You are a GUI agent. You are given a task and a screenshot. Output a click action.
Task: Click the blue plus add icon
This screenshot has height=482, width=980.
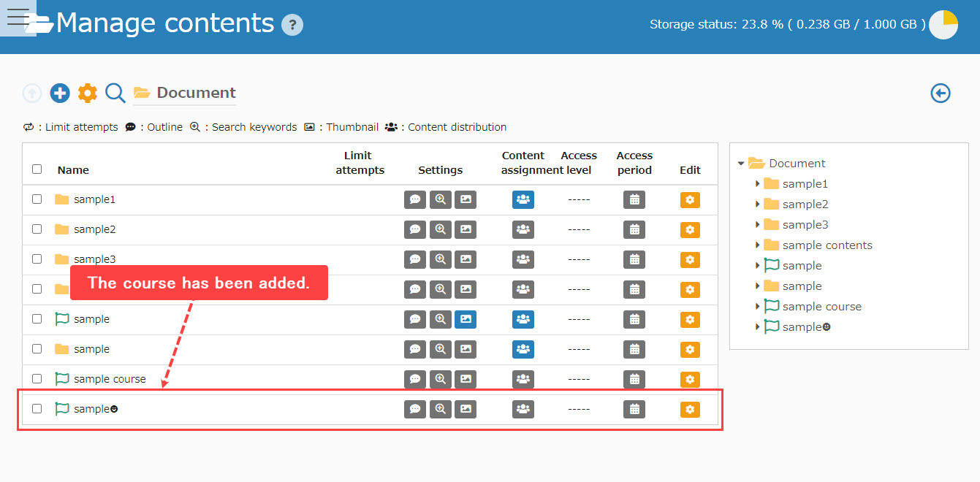pyautogui.click(x=60, y=93)
